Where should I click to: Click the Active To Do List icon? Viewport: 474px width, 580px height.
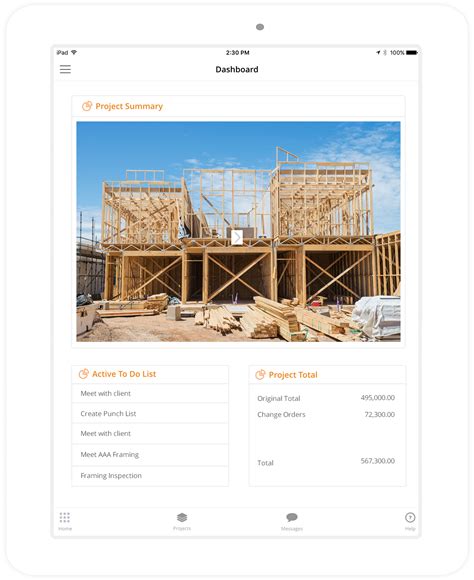point(84,374)
